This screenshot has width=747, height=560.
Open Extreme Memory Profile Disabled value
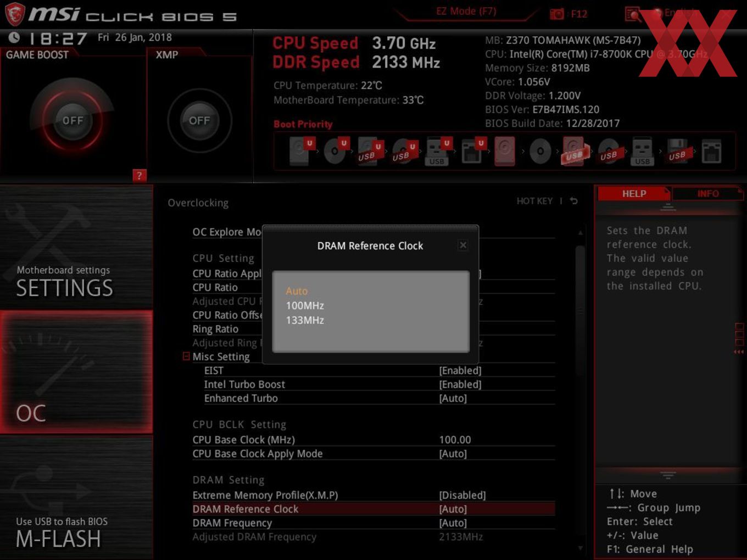point(462,495)
